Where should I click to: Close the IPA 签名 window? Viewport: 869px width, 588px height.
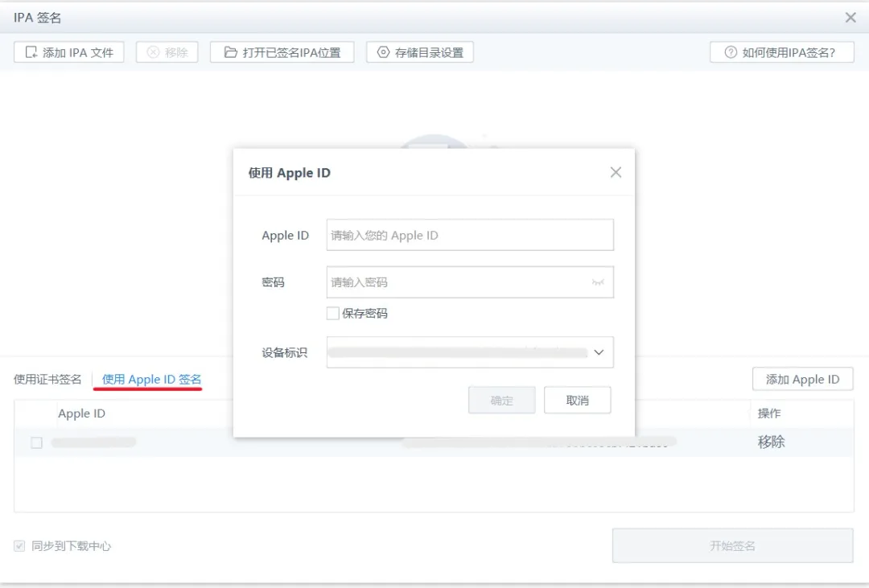[x=850, y=17]
